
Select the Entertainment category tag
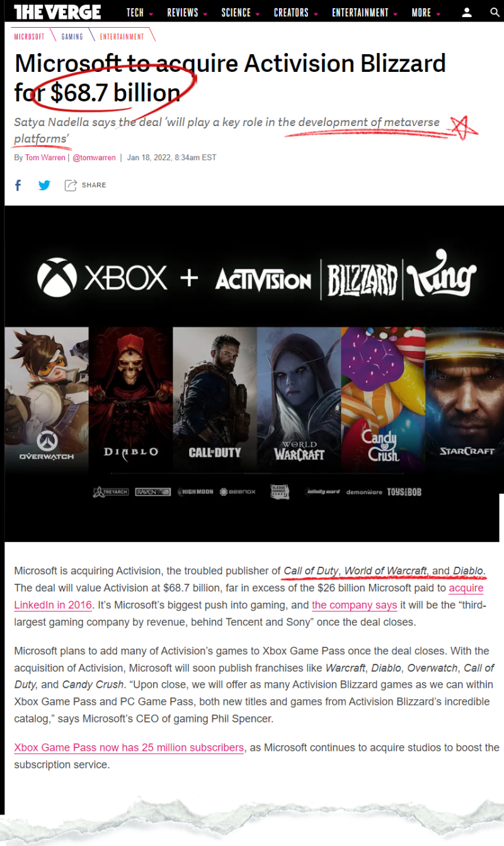[x=122, y=37]
